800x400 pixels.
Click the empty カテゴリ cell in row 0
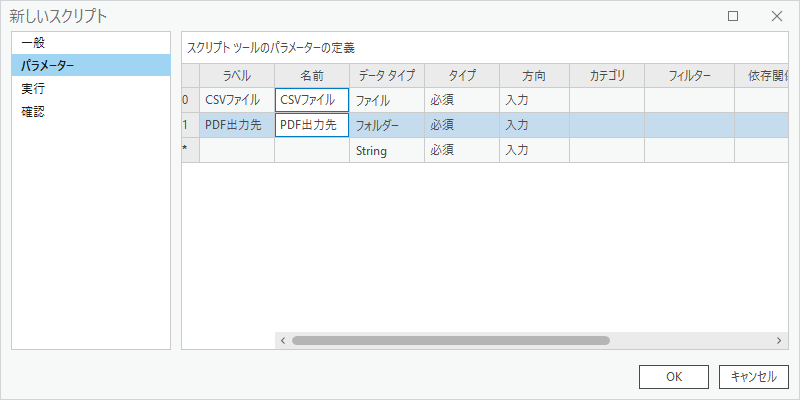(x=607, y=100)
